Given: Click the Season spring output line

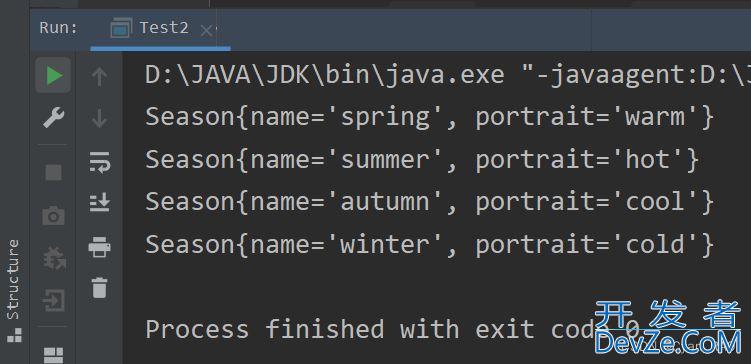Looking at the screenshot, I should (430, 117).
